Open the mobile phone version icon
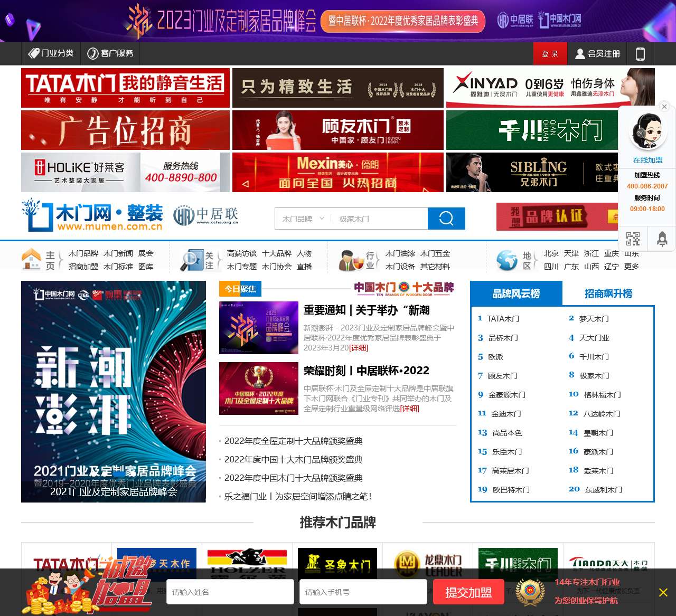The height and width of the screenshot is (616, 676). pos(640,54)
